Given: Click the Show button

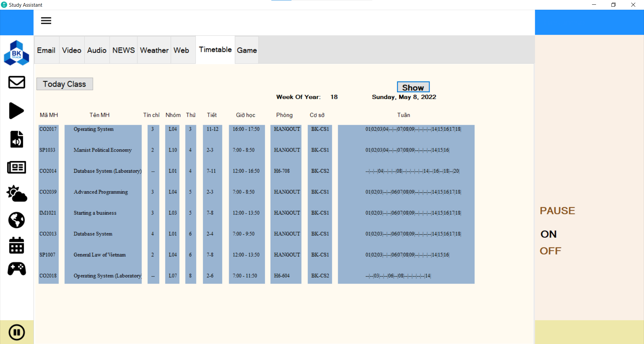Looking at the screenshot, I should (x=413, y=87).
